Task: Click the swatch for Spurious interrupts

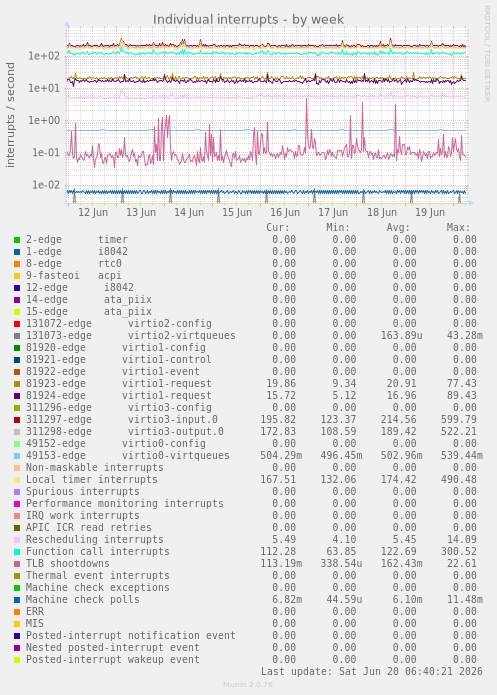Action: click(x=17, y=492)
